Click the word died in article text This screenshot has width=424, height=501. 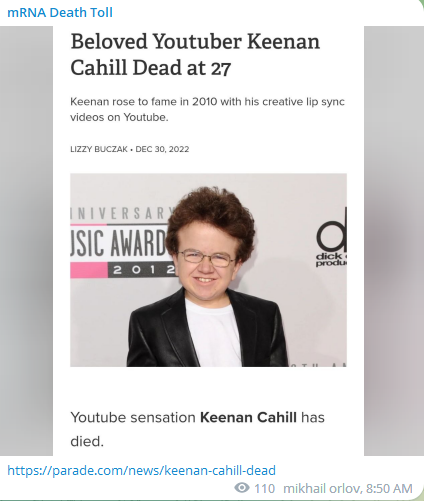click(x=85, y=441)
